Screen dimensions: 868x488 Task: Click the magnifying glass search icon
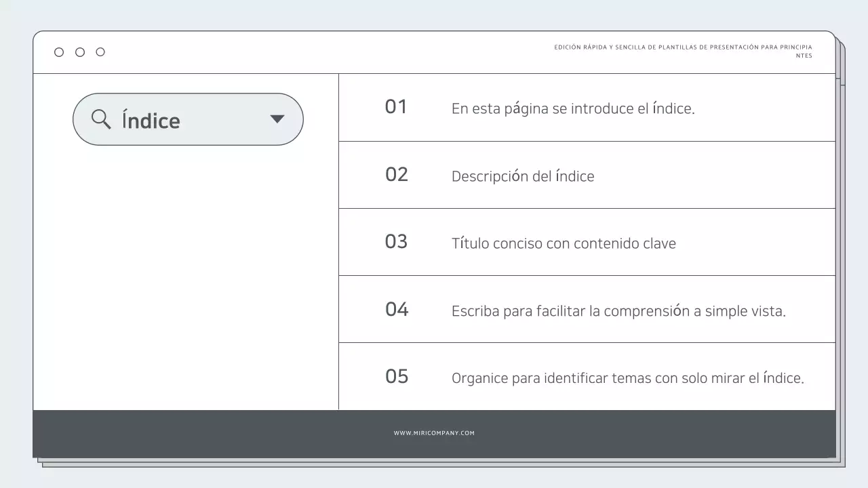(101, 119)
